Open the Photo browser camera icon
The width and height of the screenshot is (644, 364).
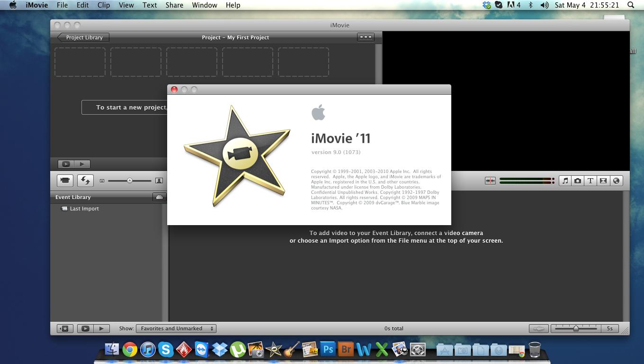coord(578,181)
